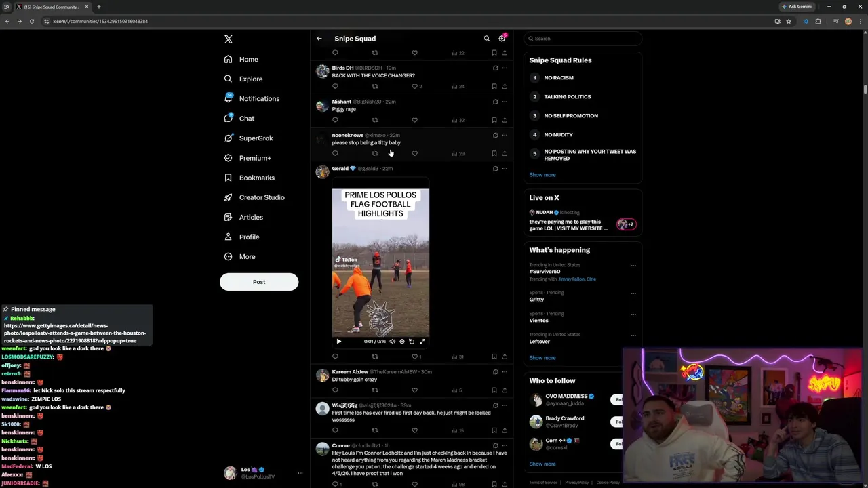This screenshot has width=868, height=488.
Task: Open SuperGrok in the sidebar
Action: point(249,138)
